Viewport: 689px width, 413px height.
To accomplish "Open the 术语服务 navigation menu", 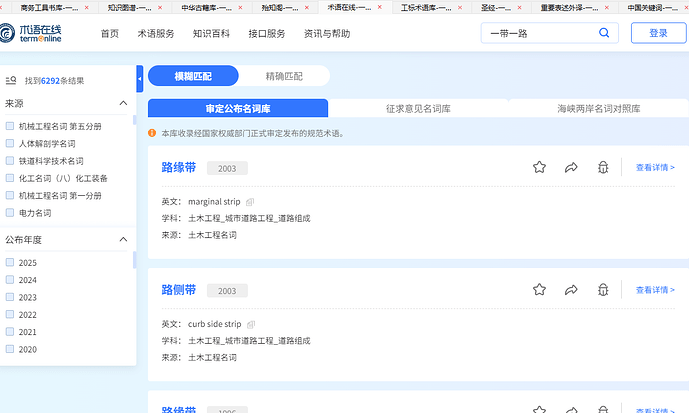I will tap(156, 34).
